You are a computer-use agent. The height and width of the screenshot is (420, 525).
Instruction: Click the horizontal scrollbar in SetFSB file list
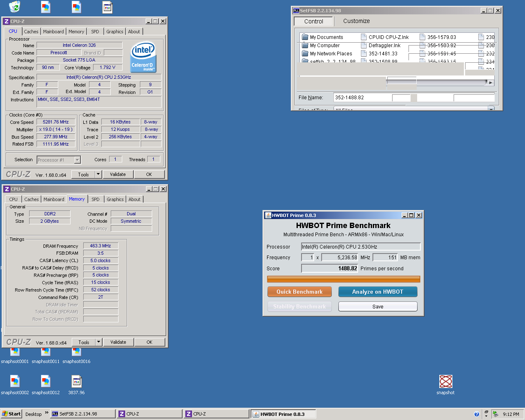click(x=440, y=82)
